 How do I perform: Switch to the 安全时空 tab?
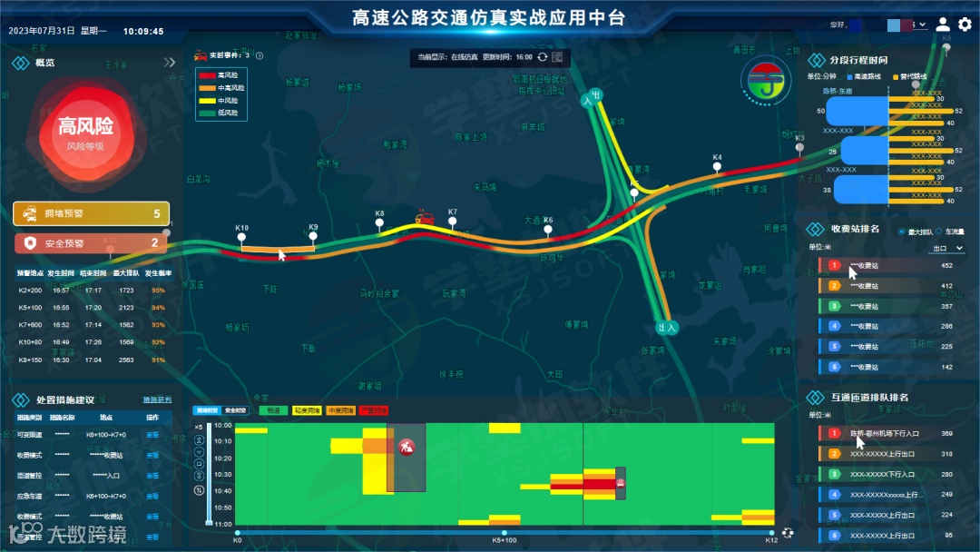236,410
